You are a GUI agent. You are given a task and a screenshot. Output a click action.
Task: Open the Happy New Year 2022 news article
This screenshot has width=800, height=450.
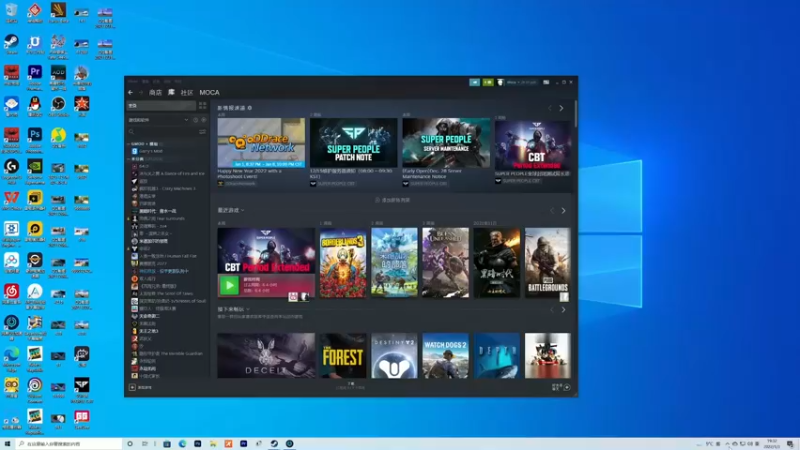click(261, 173)
